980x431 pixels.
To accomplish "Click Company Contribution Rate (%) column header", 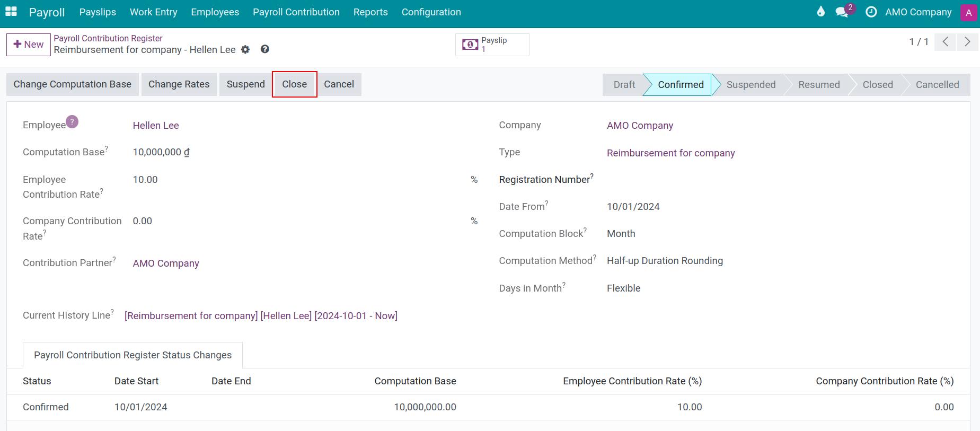I will coord(885,381).
